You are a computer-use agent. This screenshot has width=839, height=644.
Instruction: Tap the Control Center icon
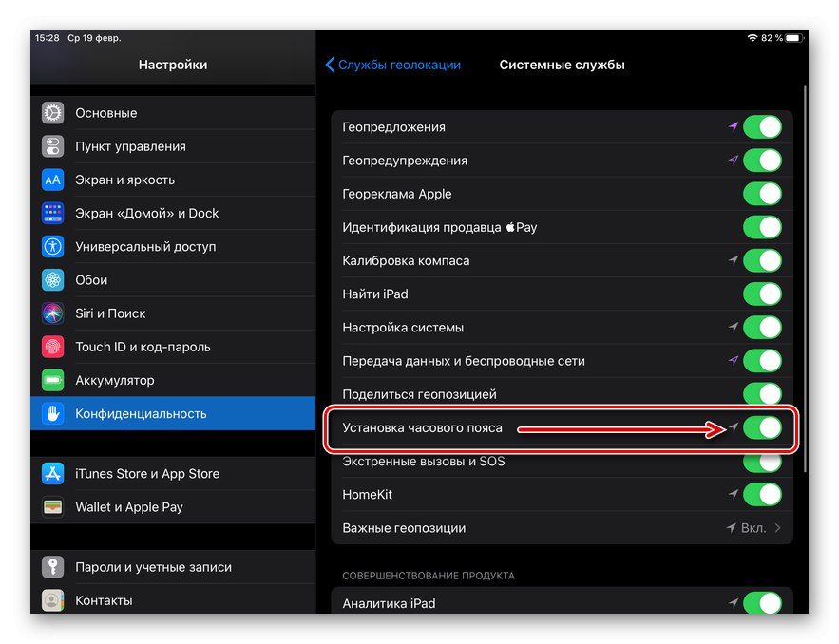tap(53, 146)
